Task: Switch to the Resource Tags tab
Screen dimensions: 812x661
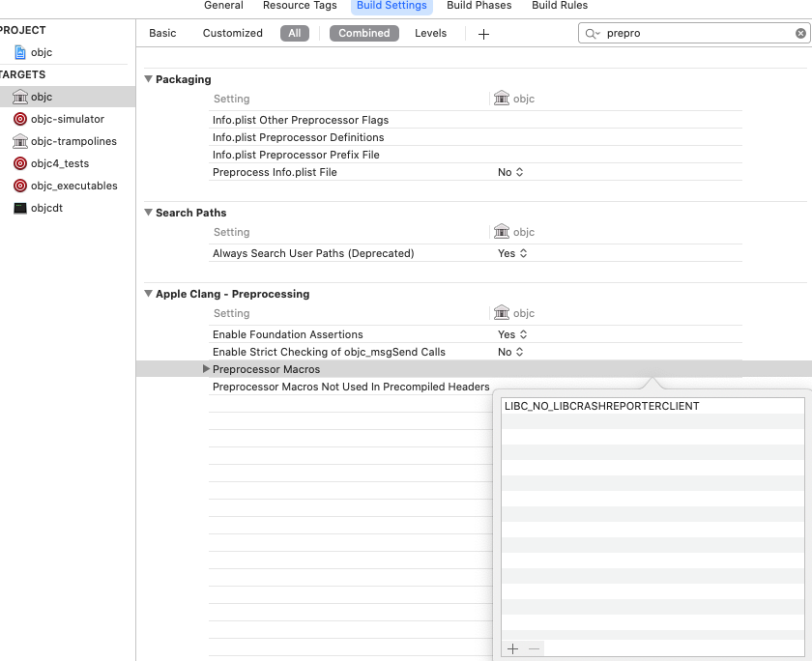Action: (300, 5)
